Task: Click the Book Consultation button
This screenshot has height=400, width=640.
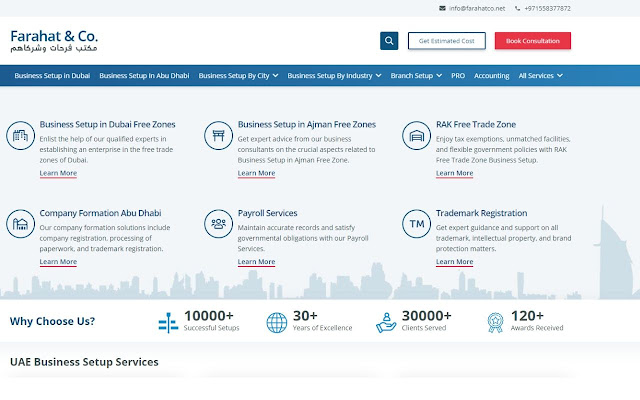Action: [533, 41]
